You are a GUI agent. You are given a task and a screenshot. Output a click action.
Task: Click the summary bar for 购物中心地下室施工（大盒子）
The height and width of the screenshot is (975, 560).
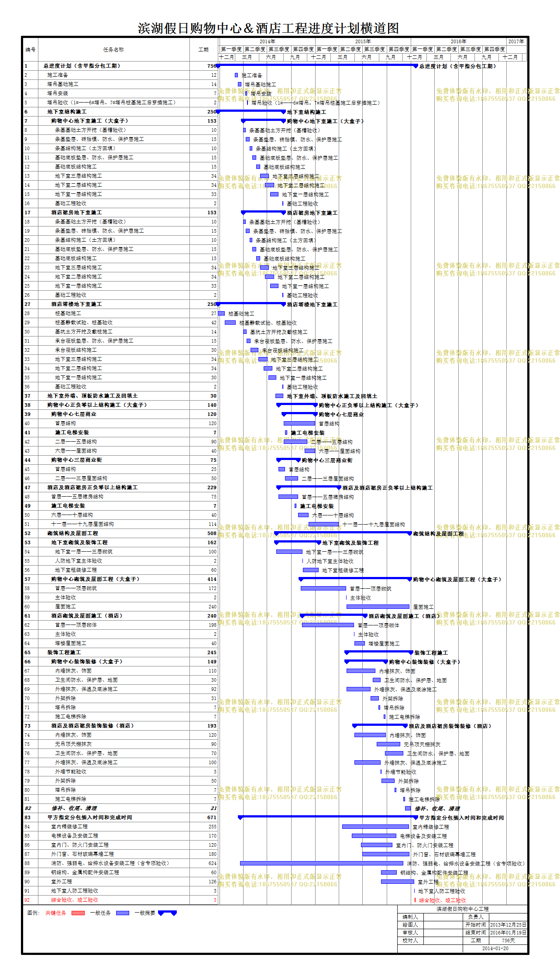[264, 120]
